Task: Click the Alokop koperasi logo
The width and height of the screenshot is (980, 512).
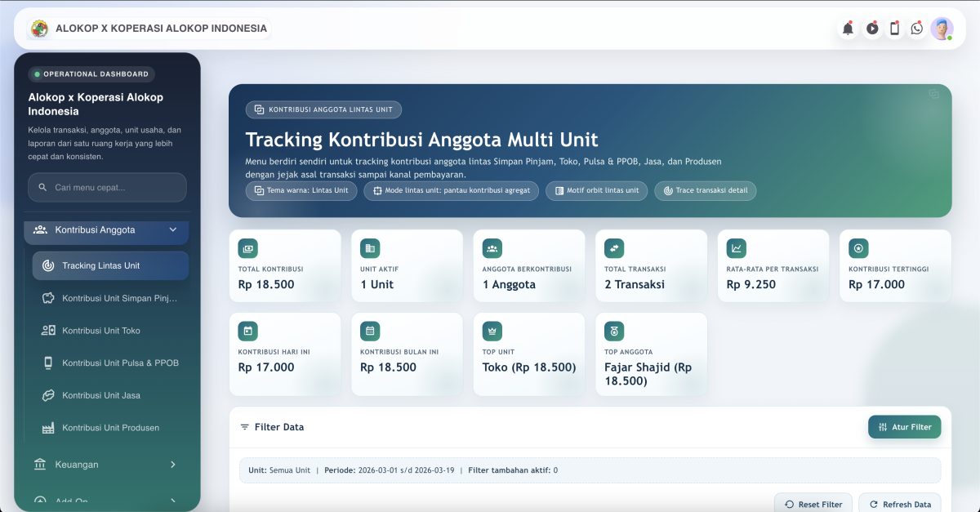Action: pos(39,28)
